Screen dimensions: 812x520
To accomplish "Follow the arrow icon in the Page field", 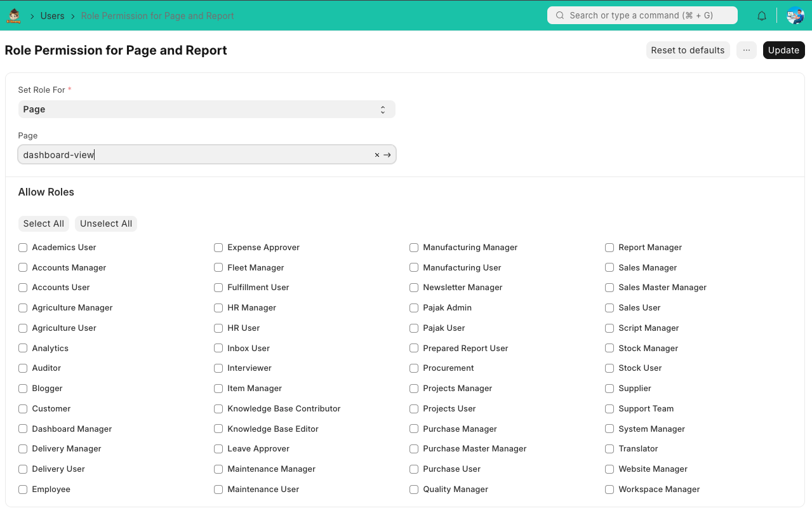I will pyautogui.click(x=387, y=155).
